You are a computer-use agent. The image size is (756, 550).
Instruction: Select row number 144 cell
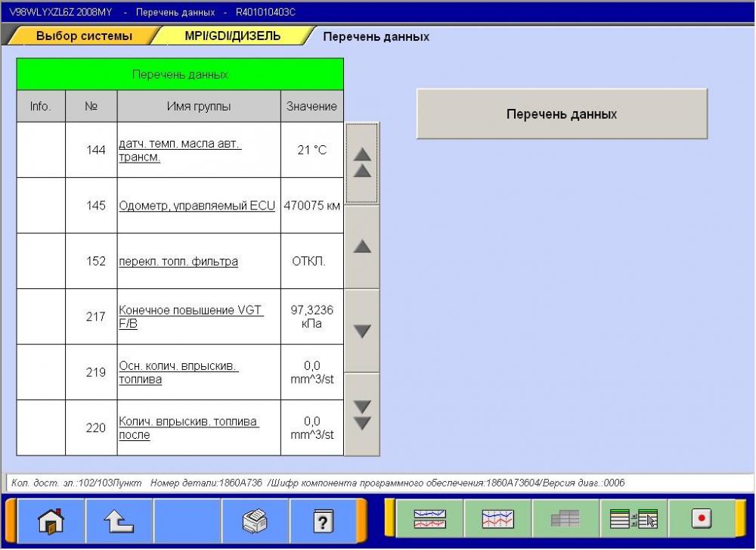[91, 150]
